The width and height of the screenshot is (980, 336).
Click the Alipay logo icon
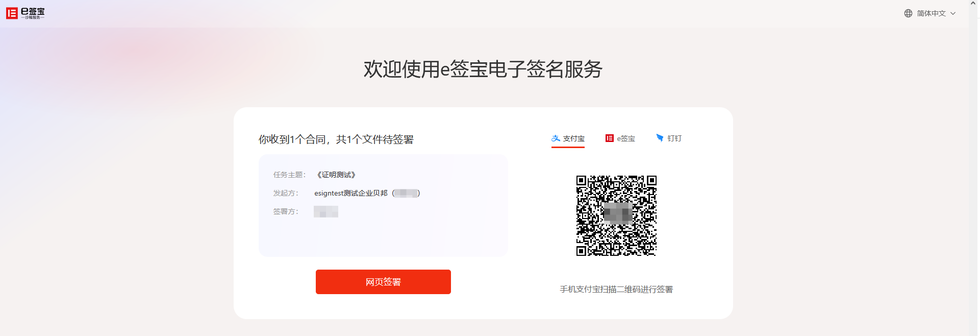click(556, 138)
